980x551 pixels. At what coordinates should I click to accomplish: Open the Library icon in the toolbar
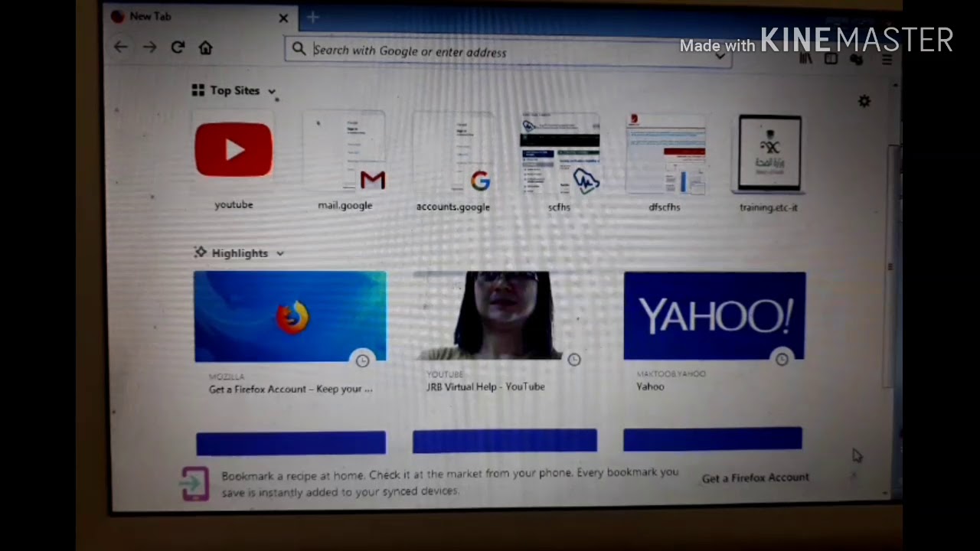805,58
